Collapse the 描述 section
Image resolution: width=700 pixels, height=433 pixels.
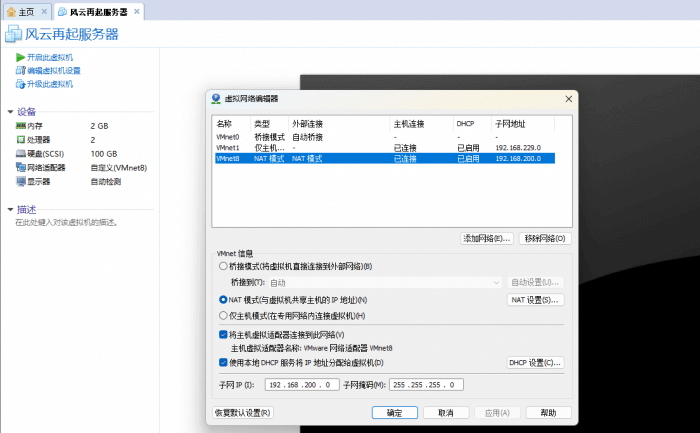(x=10, y=209)
